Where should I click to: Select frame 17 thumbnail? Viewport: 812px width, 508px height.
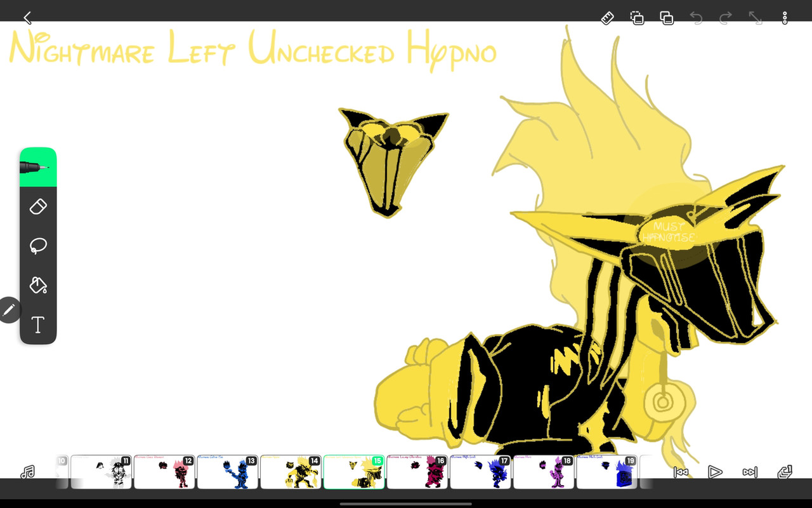tap(480, 472)
